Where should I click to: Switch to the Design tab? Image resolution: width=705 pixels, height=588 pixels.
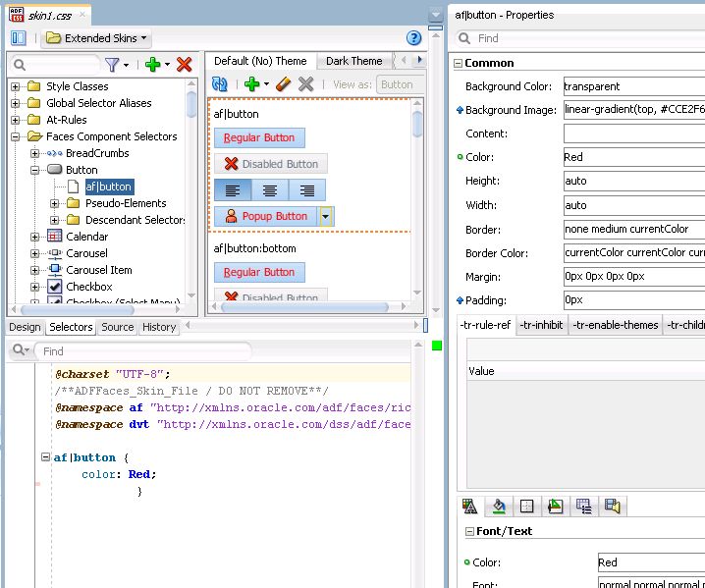(x=25, y=327)
